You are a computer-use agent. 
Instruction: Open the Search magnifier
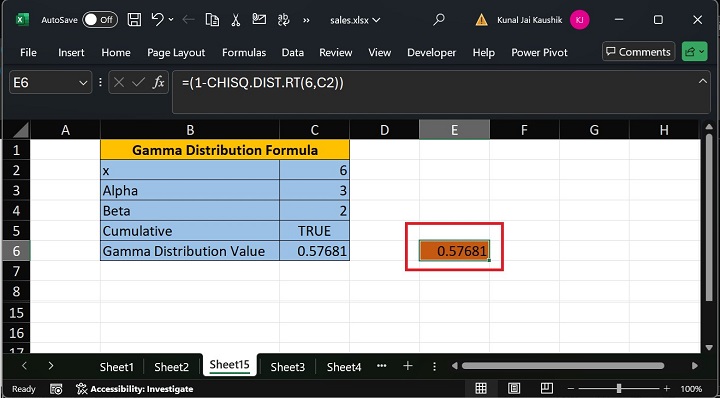pos(439,19)
